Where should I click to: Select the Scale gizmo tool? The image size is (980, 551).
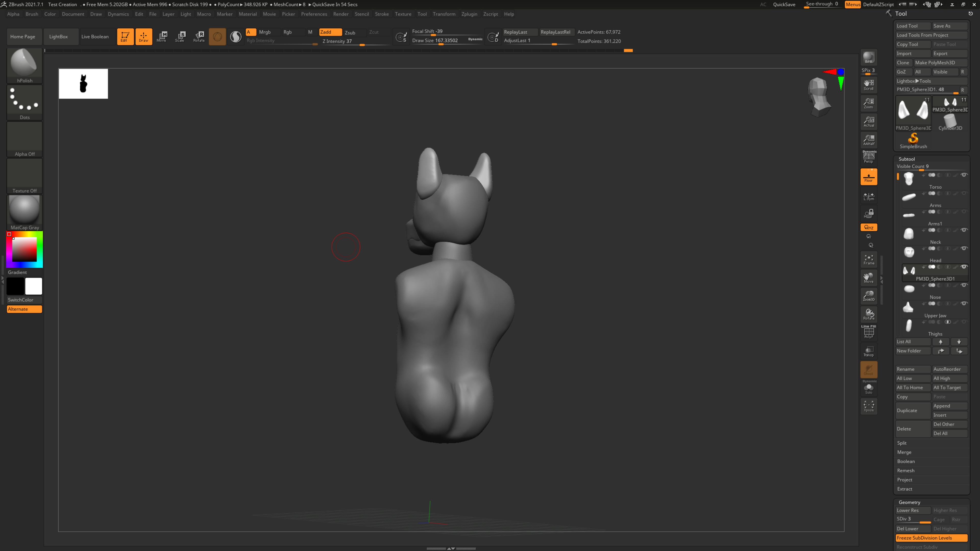[180, 36]
